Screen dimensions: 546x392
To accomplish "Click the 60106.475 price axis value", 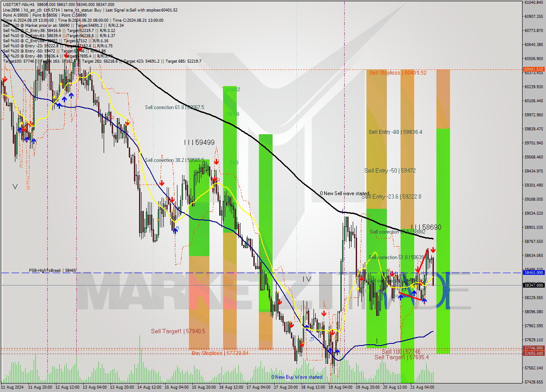I will point(533,101).
